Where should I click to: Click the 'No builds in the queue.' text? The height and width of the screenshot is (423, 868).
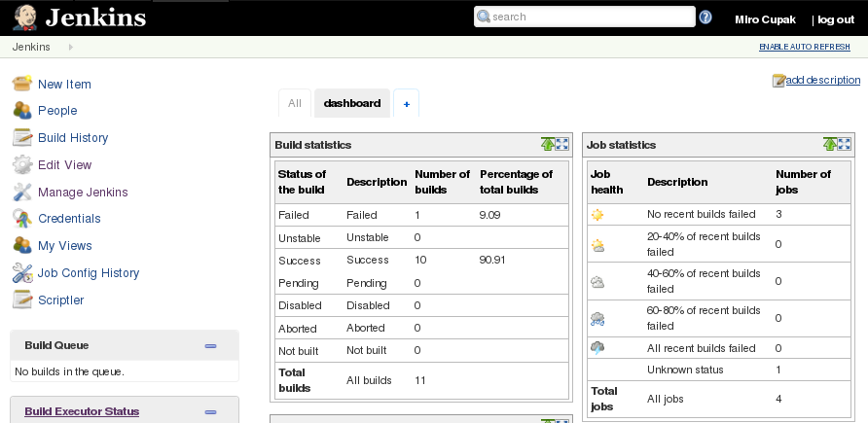tap(69, 371)
